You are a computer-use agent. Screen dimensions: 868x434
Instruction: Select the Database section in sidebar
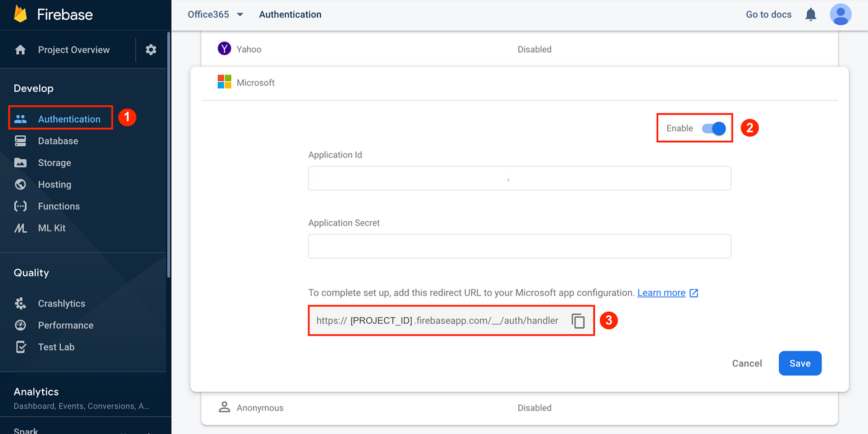[58, 141]
